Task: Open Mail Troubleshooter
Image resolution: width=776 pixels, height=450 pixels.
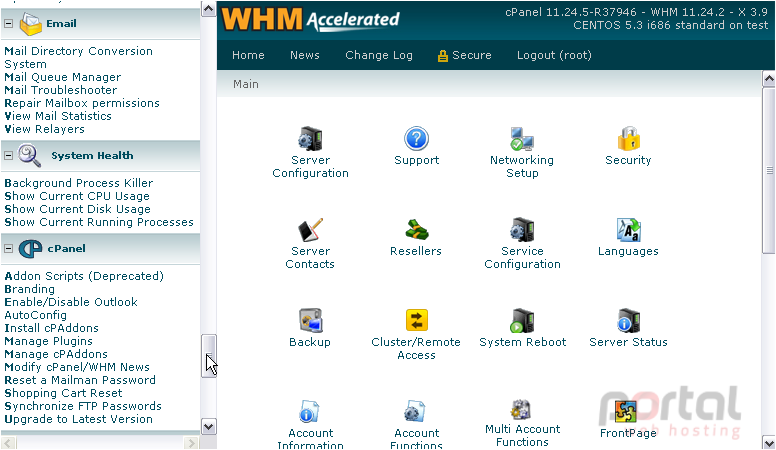Action: tap(60, 90)
